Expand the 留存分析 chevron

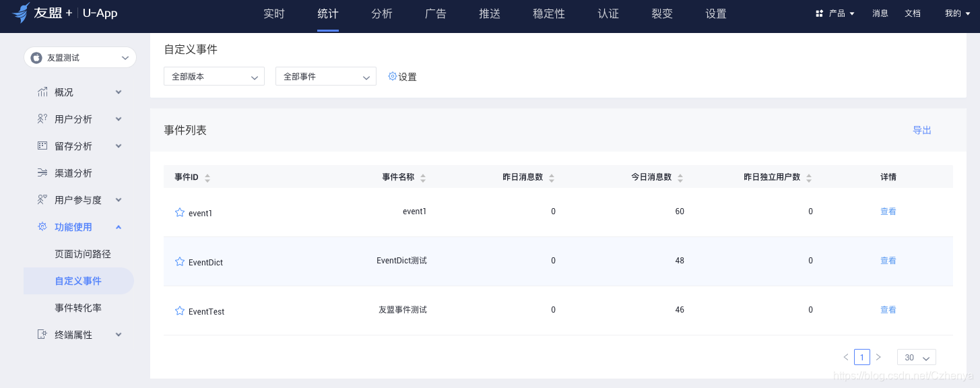pyautogui.click(x=119, y=146)
